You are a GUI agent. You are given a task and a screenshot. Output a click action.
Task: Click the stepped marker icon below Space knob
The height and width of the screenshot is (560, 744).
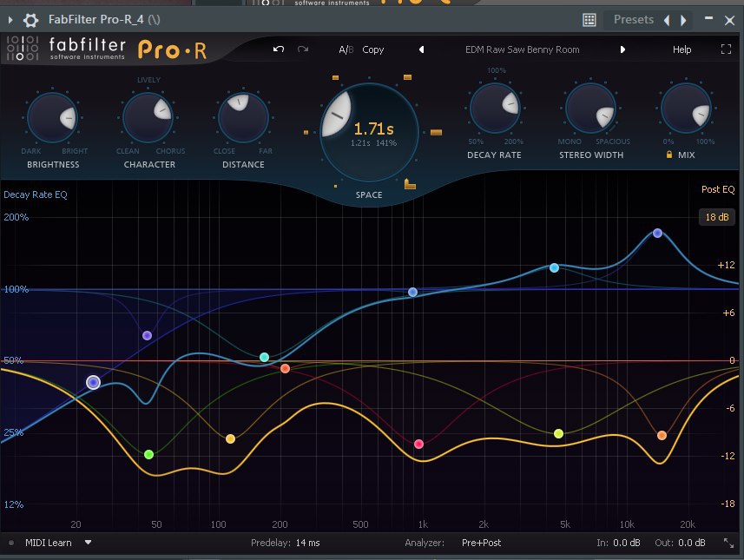410,184
